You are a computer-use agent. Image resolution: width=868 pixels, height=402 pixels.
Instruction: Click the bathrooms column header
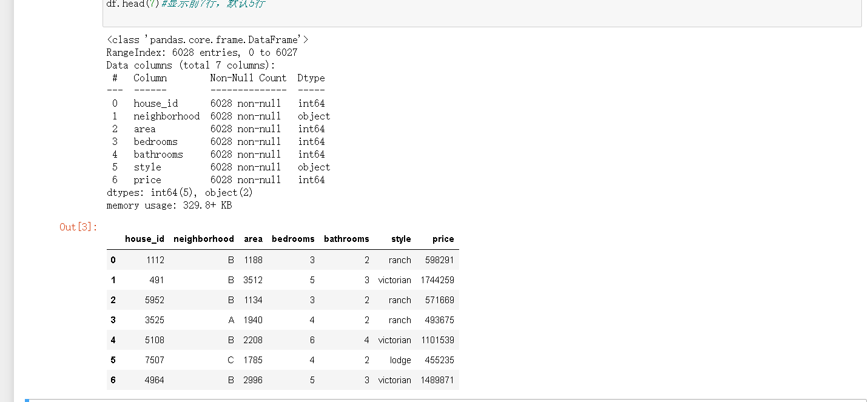pyautogui.click(x=346, y=239)
